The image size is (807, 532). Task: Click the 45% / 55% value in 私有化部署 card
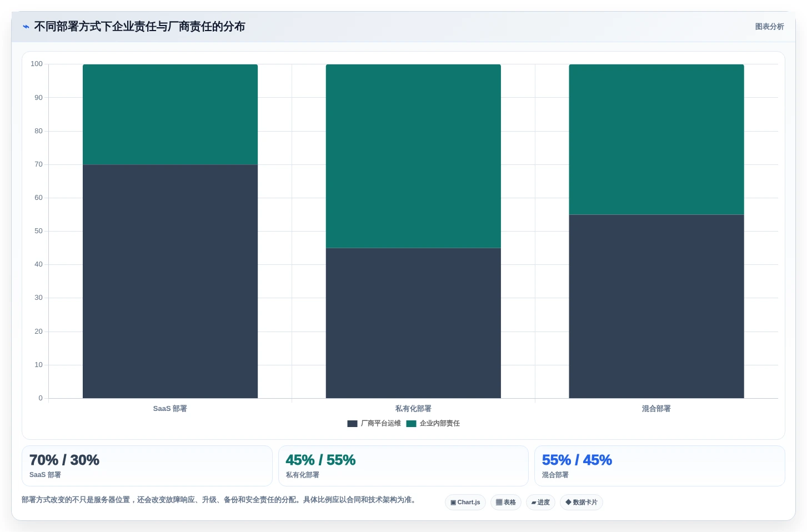(x=320, y=460)
